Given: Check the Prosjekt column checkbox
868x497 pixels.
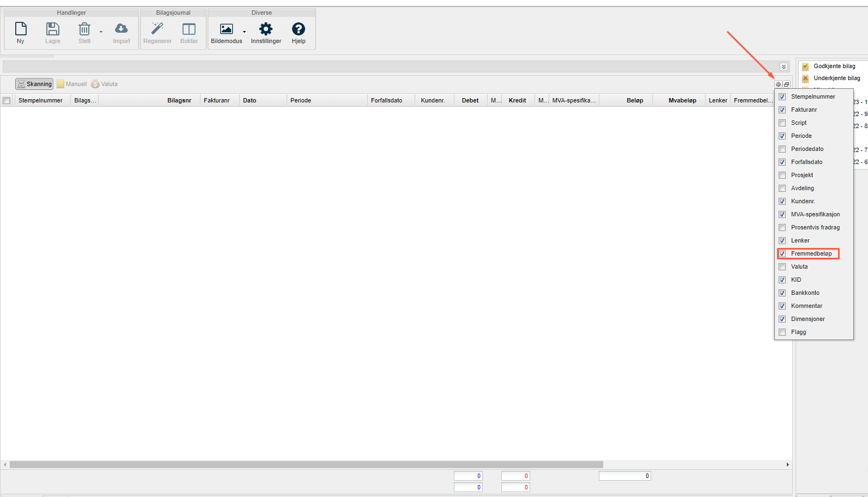Looking at the screenshot, I should (x=782, y=175).
